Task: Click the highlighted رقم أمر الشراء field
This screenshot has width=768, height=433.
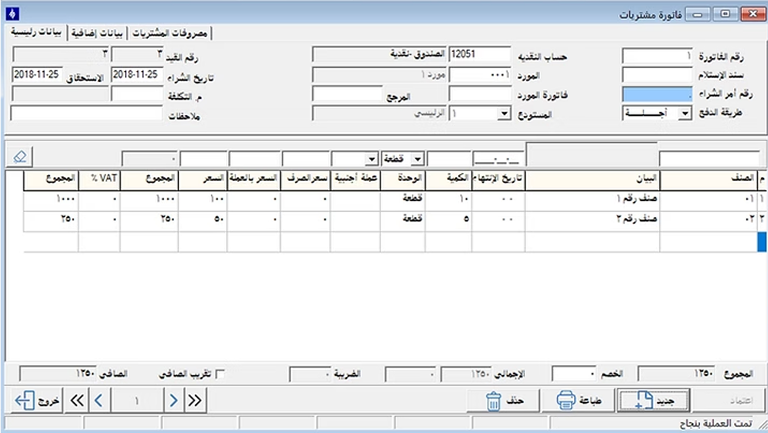Action: [657, 94]
